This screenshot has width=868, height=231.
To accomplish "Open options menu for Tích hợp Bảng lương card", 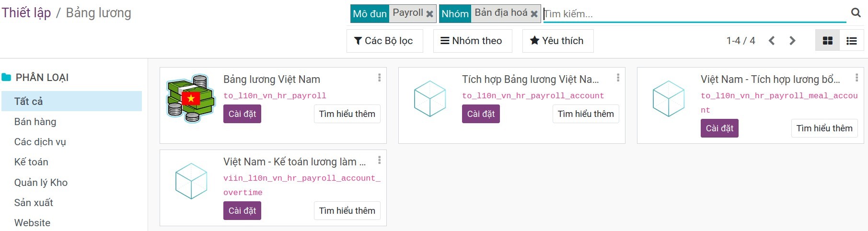I will [618, 78].
